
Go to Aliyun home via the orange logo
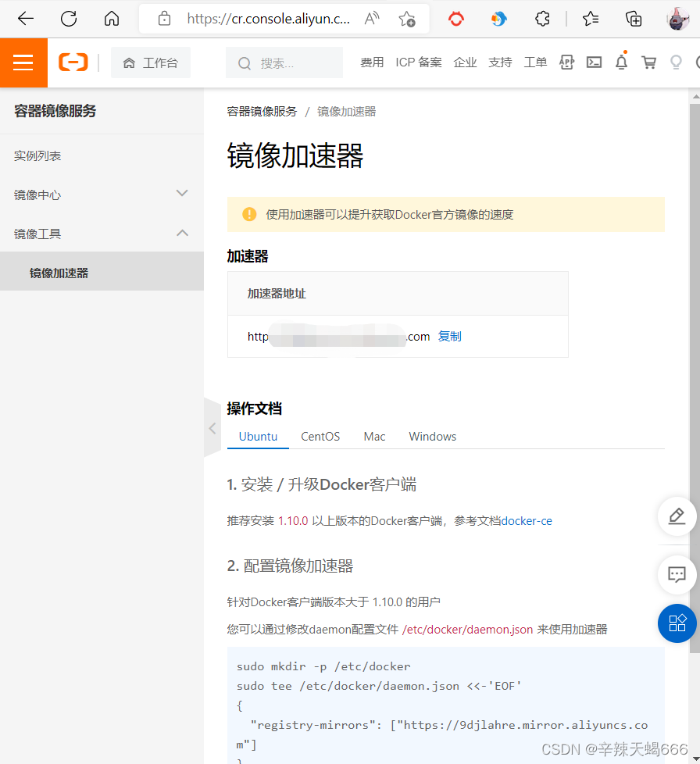73,62
